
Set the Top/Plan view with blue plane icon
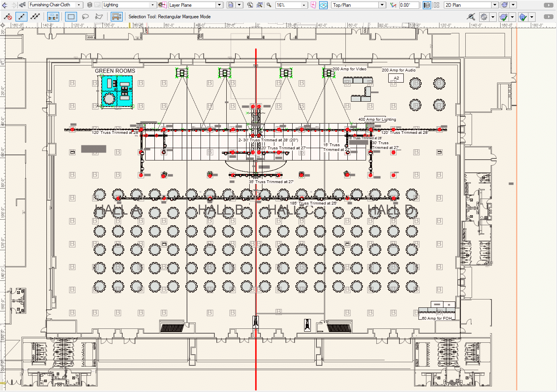click(x=324, y=5)
